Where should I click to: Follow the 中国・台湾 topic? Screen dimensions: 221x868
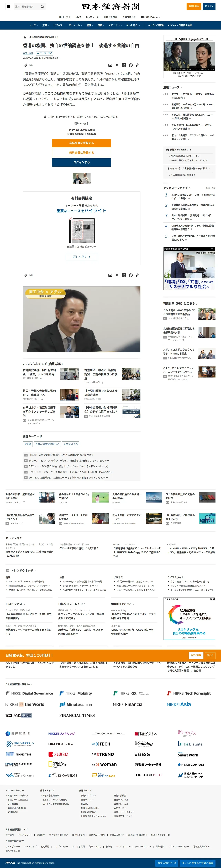pyautogui.click(x=44, y=53)
